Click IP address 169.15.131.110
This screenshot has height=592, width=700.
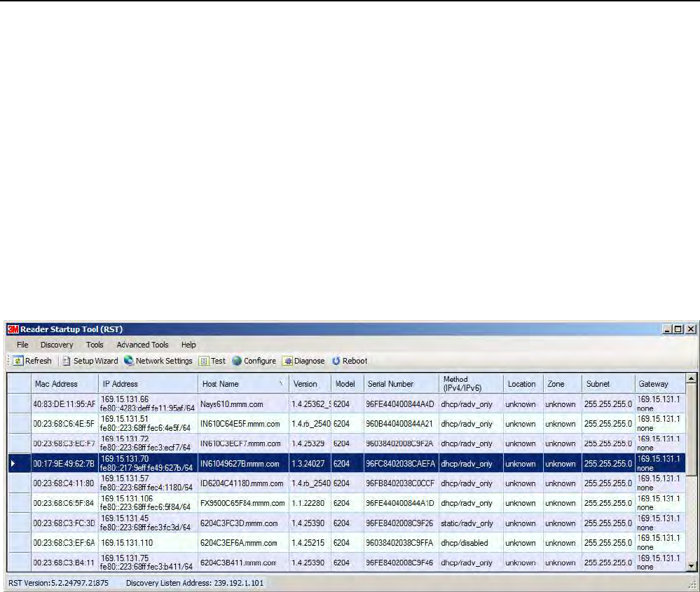pyautogui.click(x=127, y=542)
